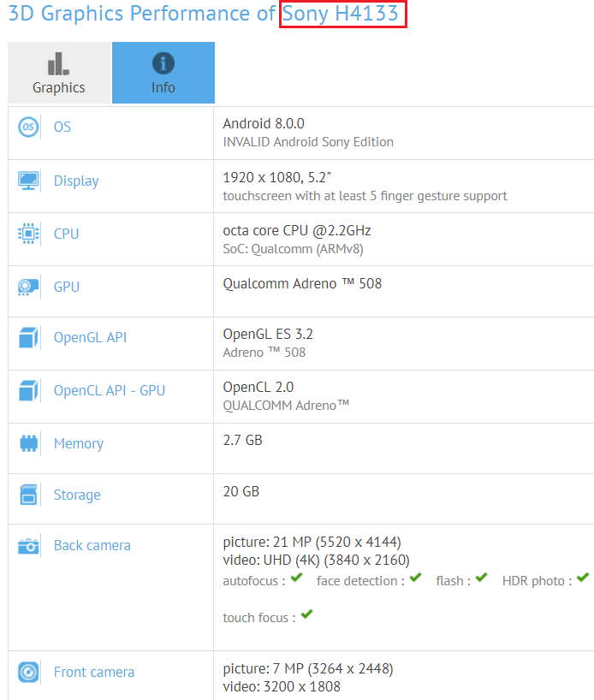Switch to the Graphics tab
The width and height of the screenshot is (594, 700).
click(59, 73)
